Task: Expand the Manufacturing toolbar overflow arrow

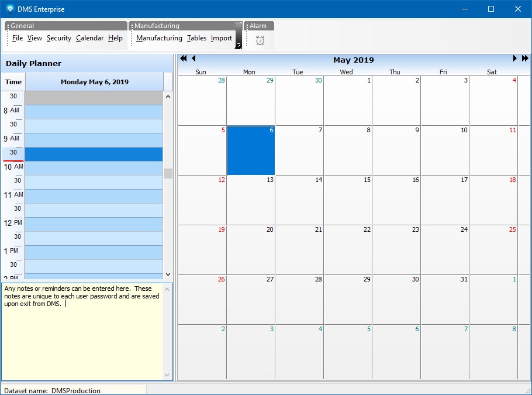Action: pos(238,45)
